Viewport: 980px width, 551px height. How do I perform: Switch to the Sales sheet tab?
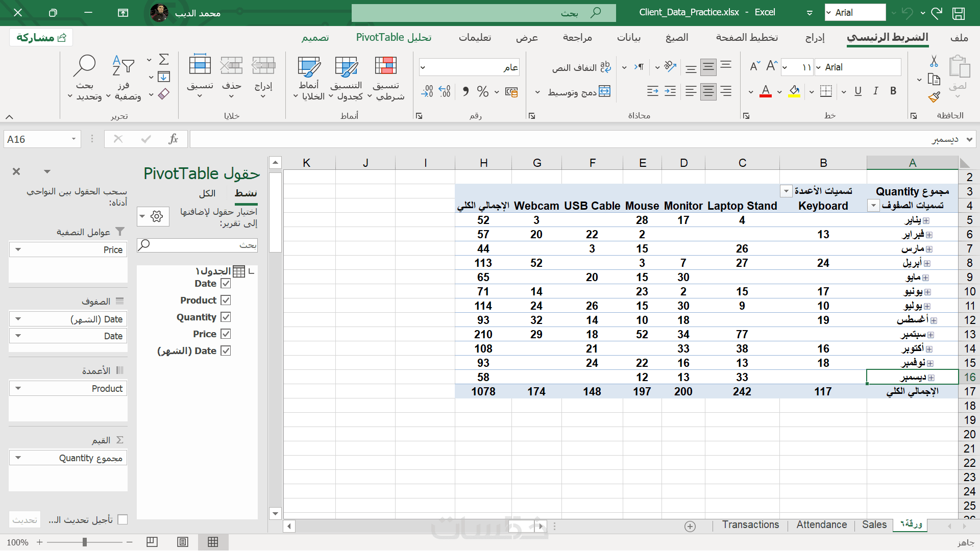874,524
